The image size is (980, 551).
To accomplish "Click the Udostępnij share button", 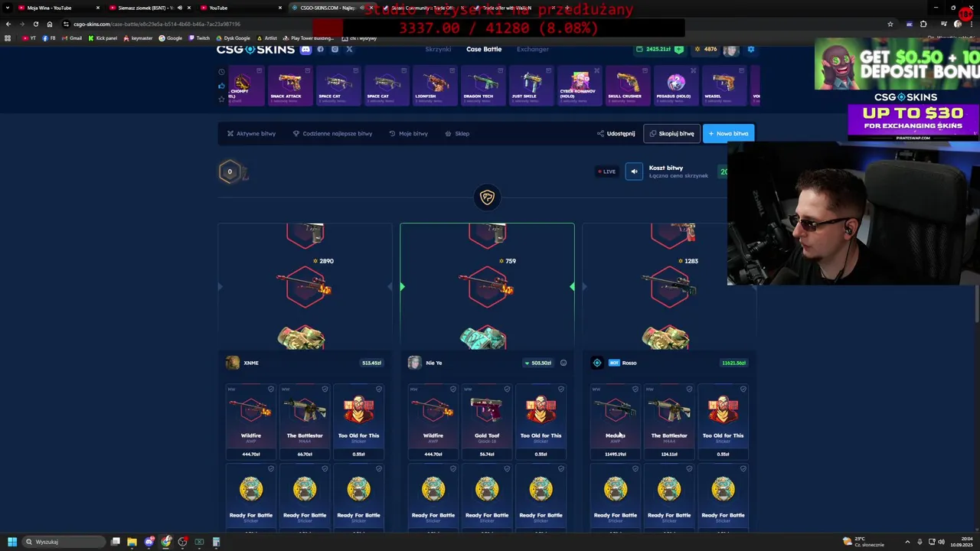I will 616,134.
